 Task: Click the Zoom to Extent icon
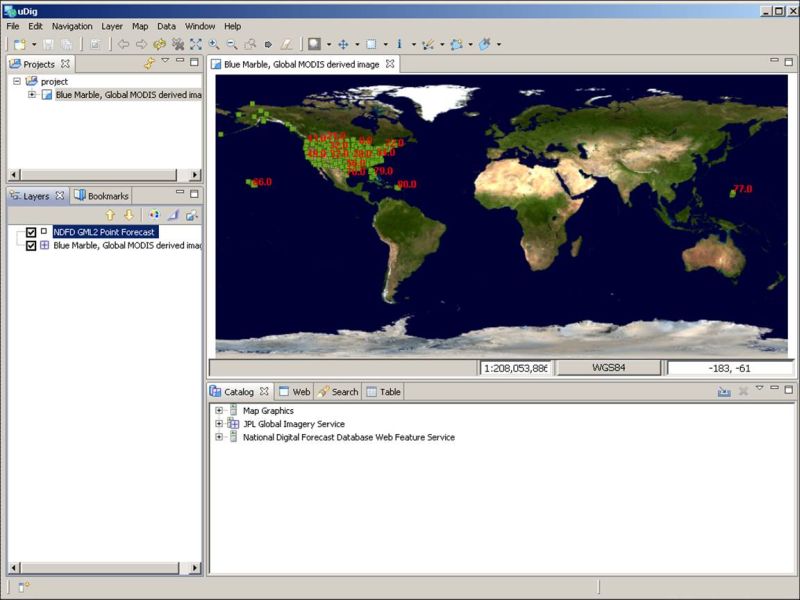click(195, 44)
